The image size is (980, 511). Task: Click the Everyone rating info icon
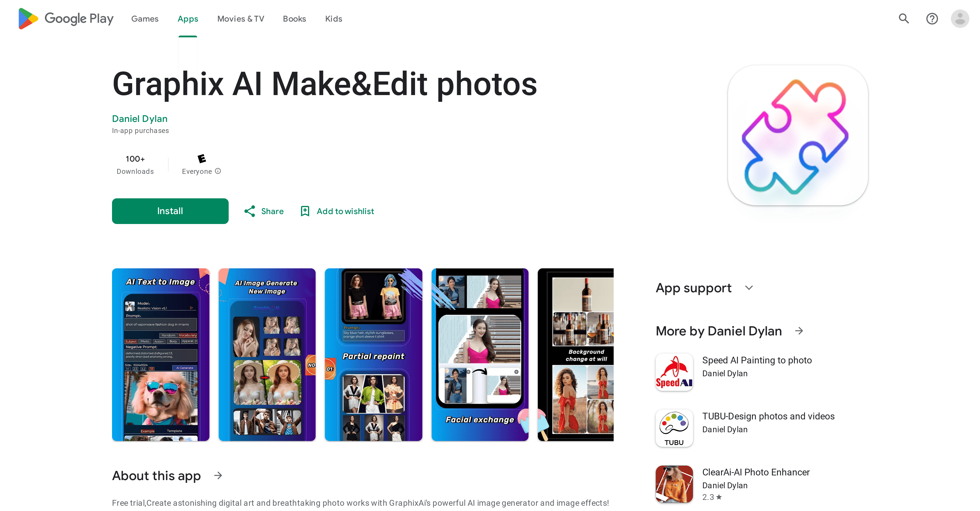click(218, 171)
